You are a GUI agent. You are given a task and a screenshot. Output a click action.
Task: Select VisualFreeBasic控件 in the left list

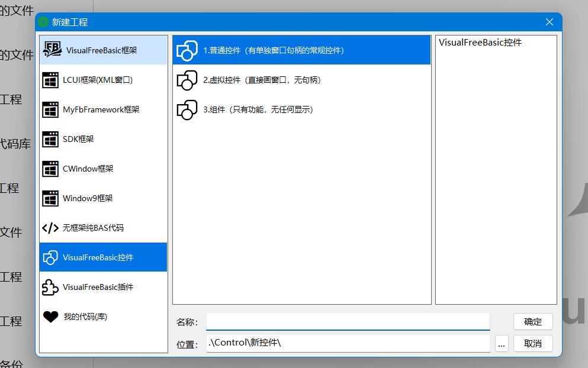pyautogui.click(x=98, y=257)
